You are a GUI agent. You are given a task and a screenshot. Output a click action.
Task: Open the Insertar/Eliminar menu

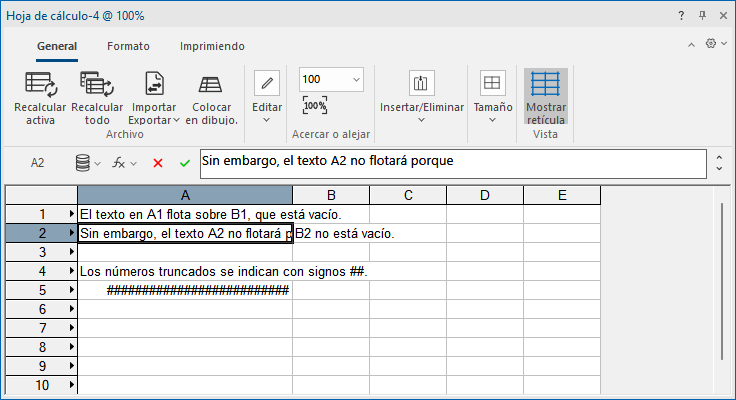[x=420, y=97]
